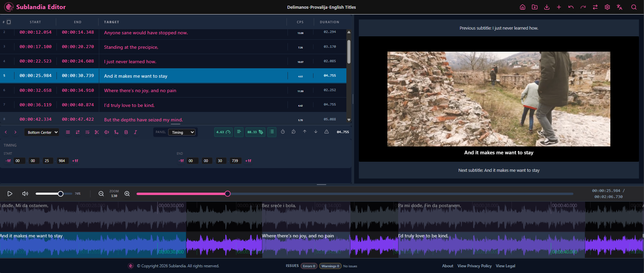
Task: Toggle the select-all checkbox in table header
Action: click(9, 22)
